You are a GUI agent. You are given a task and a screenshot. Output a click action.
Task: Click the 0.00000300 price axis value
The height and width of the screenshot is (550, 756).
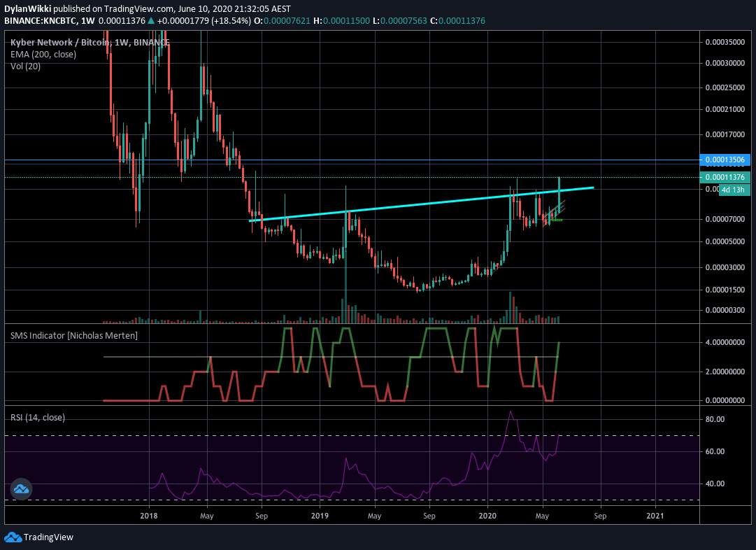click(x=725, y=310)
